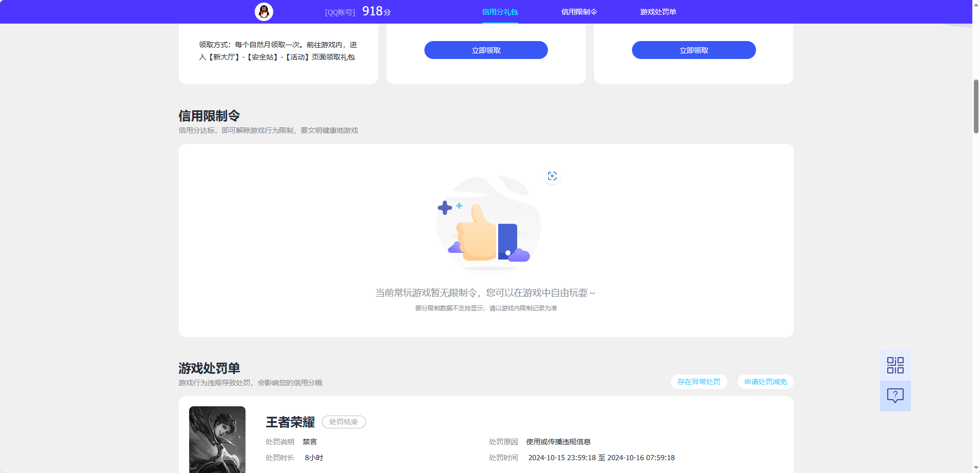Click the [QQ账号] label
980x473 pixels.
(x=340, y=12)
